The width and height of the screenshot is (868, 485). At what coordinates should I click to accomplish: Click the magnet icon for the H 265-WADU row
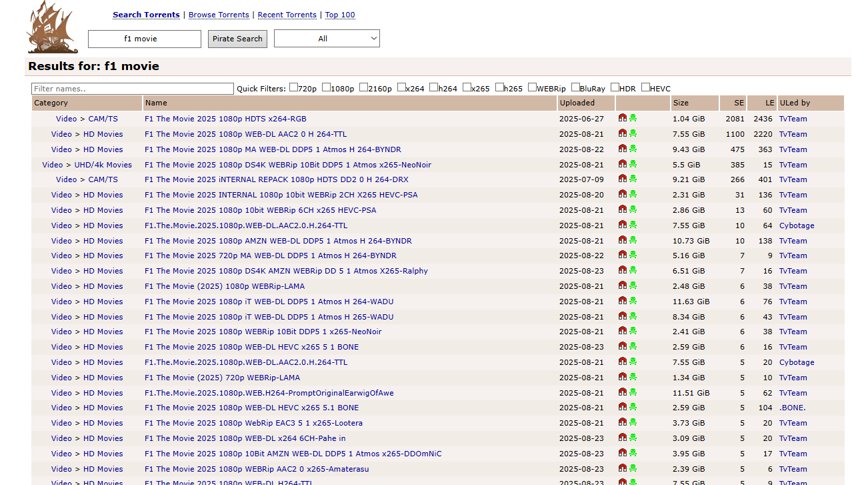pos(623,316)
